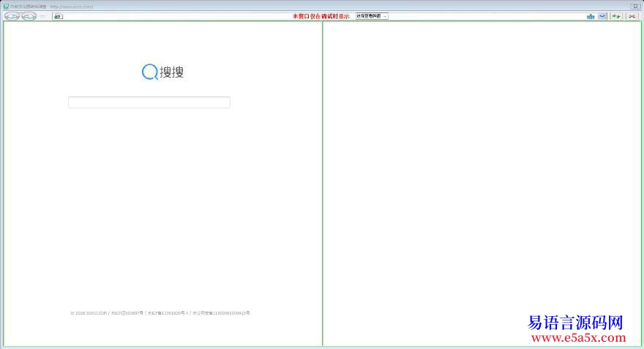Click the blue down-chevron toolbar button
This screenshot has height=349, width=644.
[602, 16]
